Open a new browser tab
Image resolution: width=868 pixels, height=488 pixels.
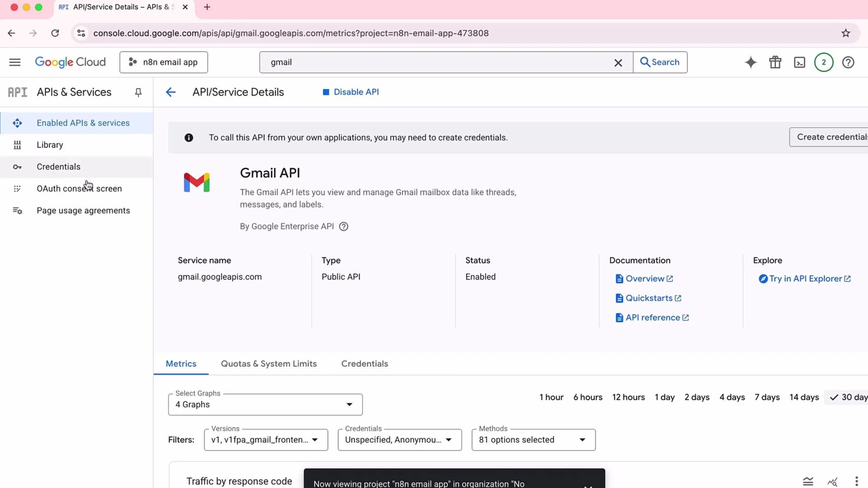207,7
